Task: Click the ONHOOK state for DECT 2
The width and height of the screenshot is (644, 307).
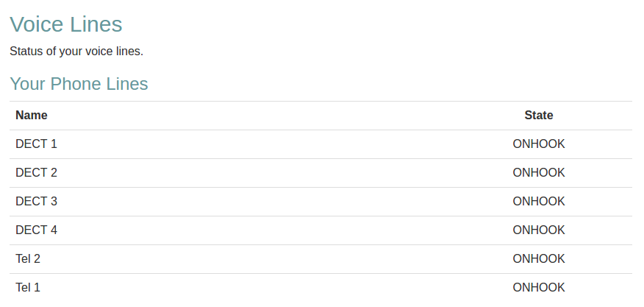Action: point(539,172)
